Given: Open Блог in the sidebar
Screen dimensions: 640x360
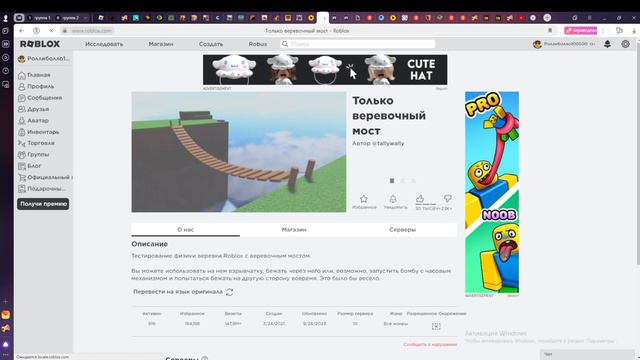Looking at the screenshot, I should click(x=30, y=166).
